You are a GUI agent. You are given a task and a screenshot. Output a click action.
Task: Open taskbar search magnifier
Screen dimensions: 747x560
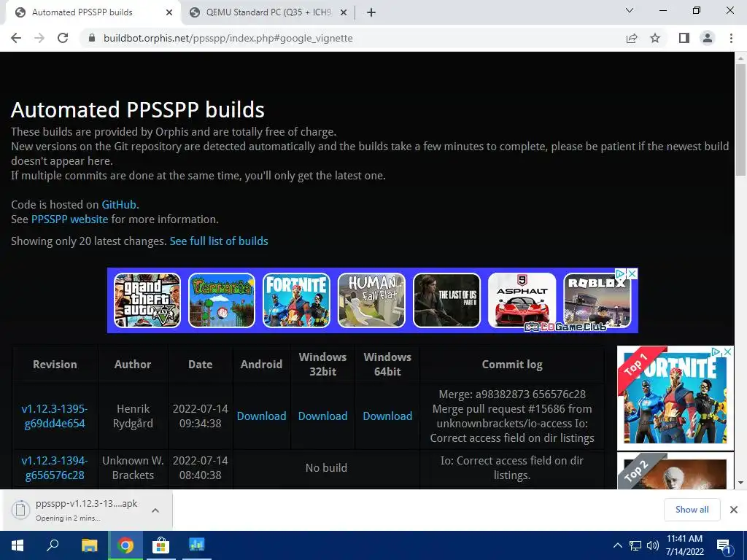coord(53,545)
